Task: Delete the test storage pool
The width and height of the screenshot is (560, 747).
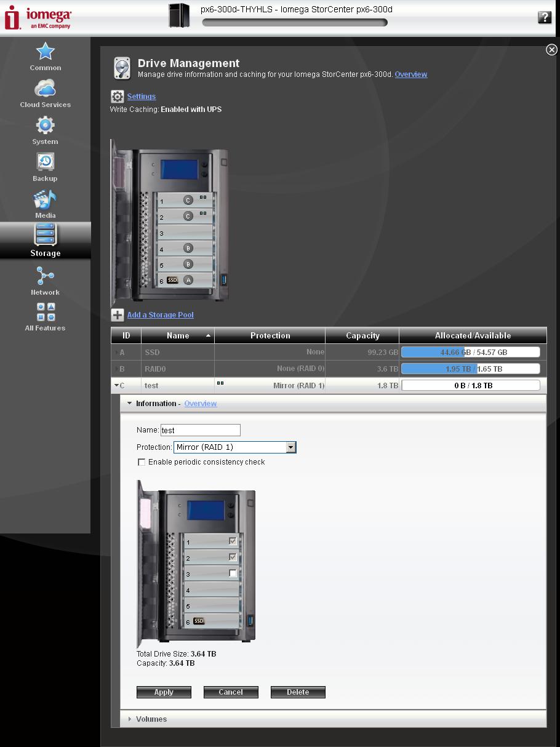Action: point(298,692)
